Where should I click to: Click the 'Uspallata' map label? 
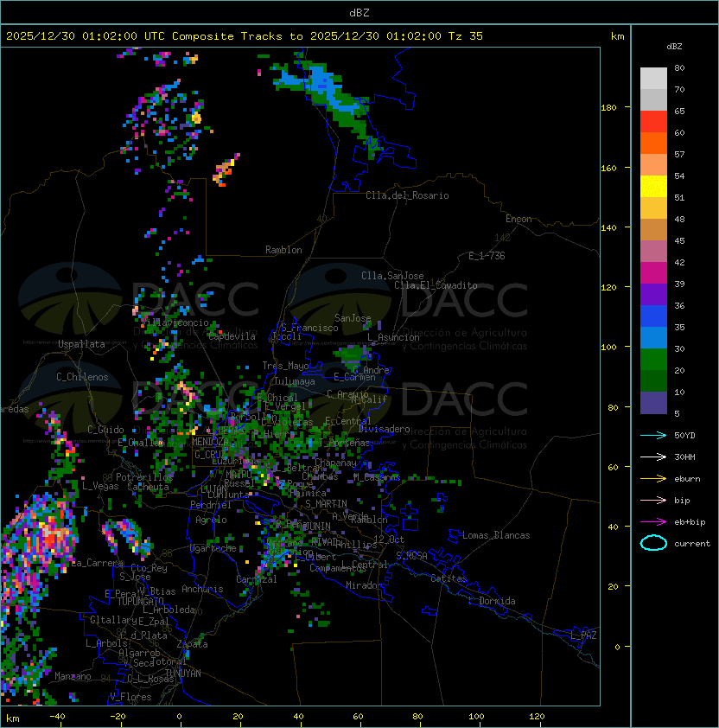(x=81, y=344)
